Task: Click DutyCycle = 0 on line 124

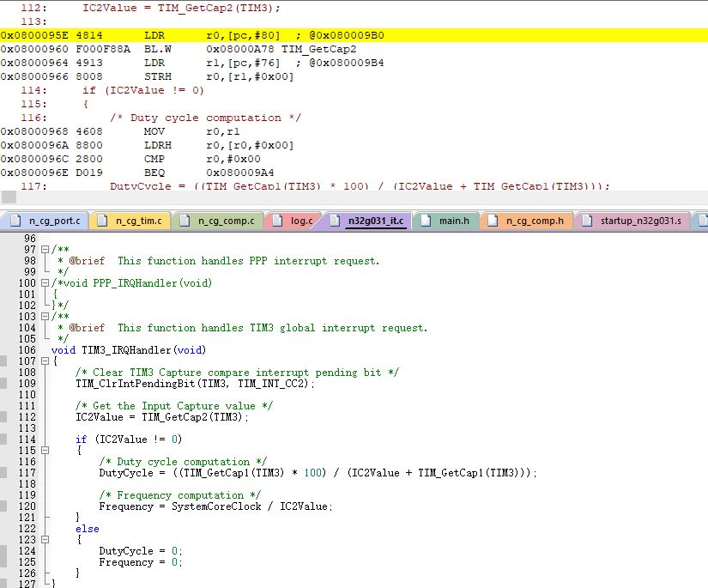Action: pos(141,551)
